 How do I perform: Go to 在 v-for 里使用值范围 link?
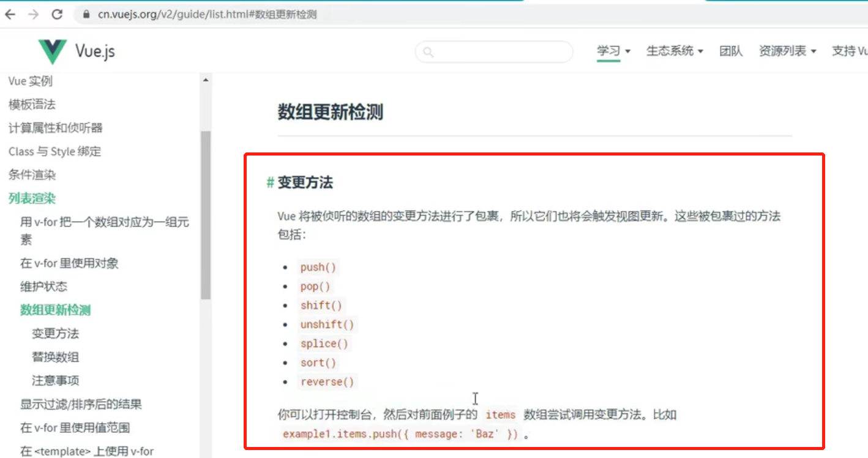75,427
